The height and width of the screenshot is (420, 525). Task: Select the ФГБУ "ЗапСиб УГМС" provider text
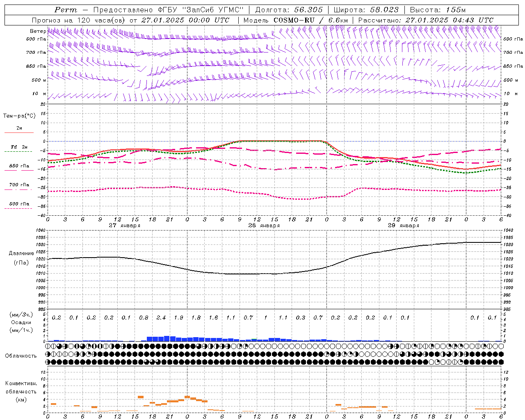click(201, 10)
